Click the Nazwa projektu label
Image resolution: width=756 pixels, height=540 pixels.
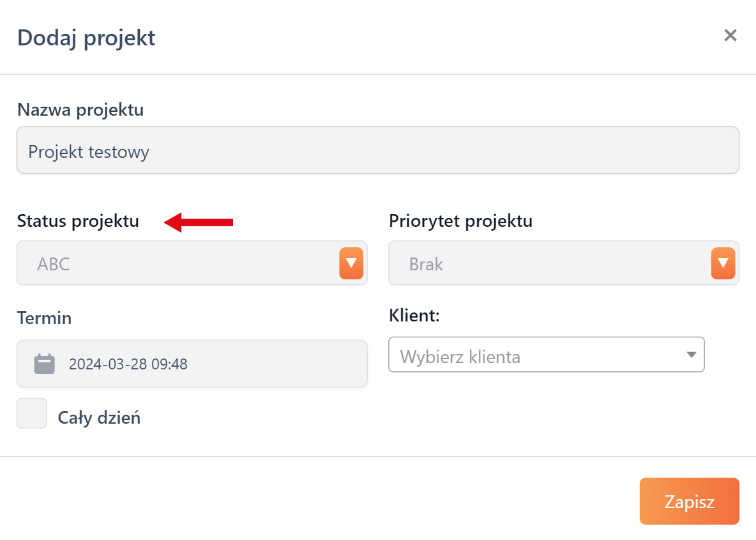(x=80, y=110)
